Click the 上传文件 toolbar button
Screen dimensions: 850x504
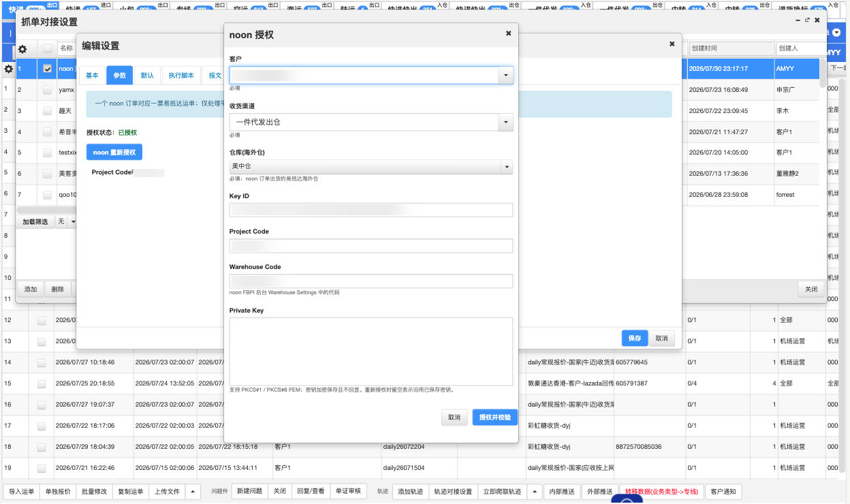[167, 492]
